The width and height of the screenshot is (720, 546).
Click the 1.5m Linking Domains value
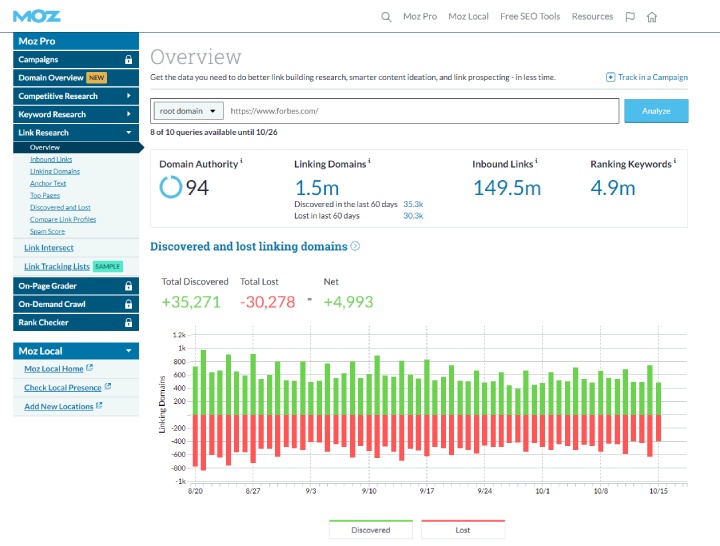317,188
